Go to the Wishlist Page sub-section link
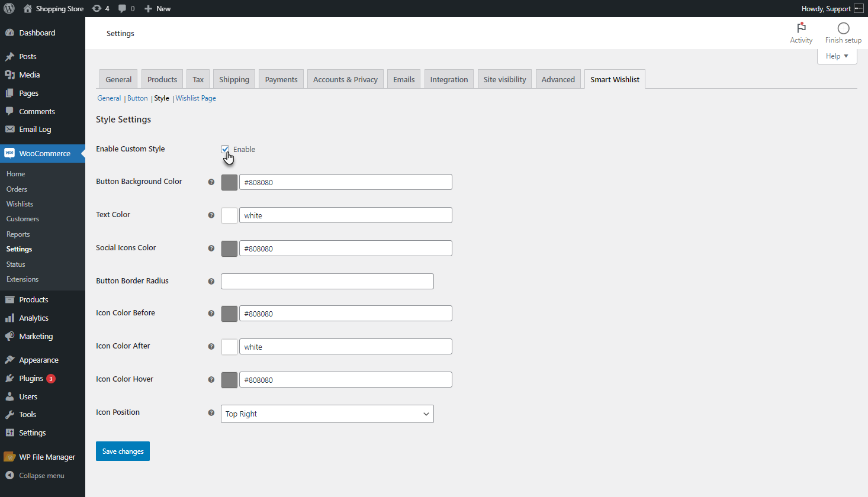The image size is (868, 497). (195, 98)
